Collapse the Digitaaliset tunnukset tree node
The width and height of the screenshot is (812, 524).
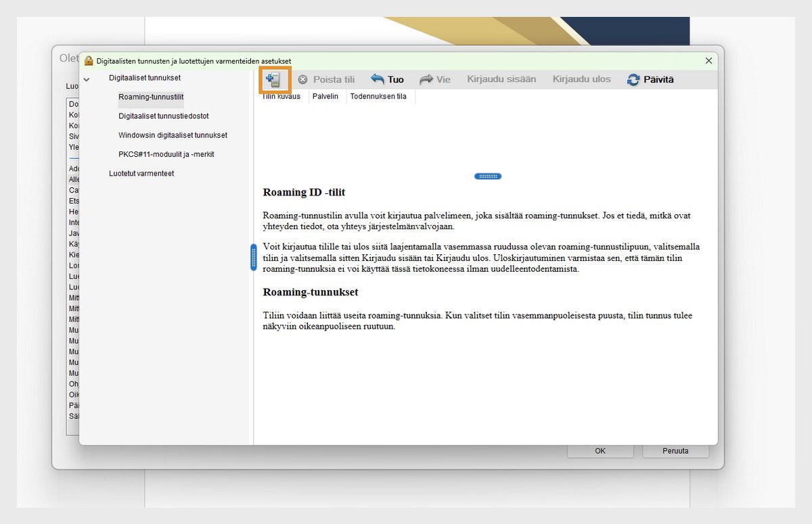[x=87, y=78]
